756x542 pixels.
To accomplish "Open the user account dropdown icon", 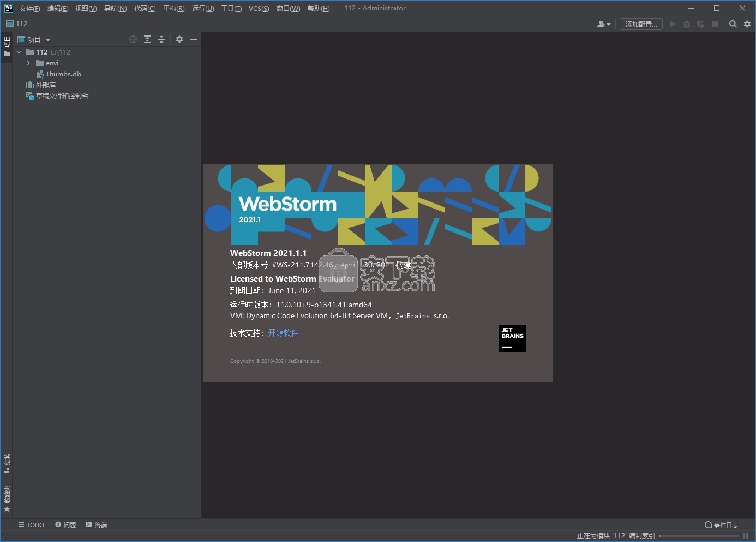I will 604,24.
